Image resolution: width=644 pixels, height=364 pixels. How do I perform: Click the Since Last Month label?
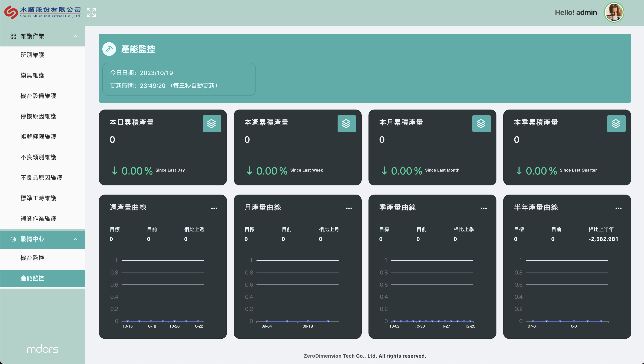(x=442, y=170)
